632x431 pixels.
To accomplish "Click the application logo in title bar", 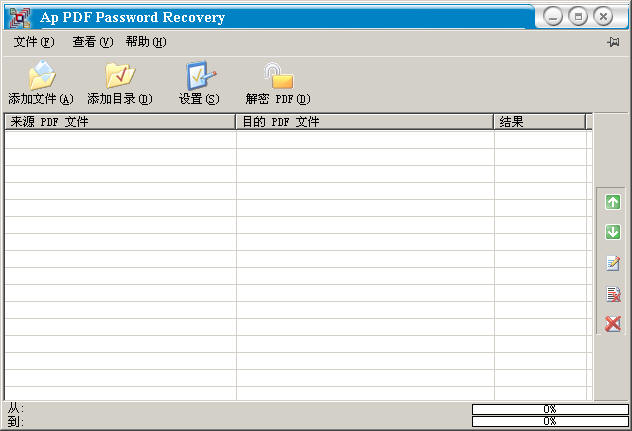I will pyautogui.click(x=19, y=17).
